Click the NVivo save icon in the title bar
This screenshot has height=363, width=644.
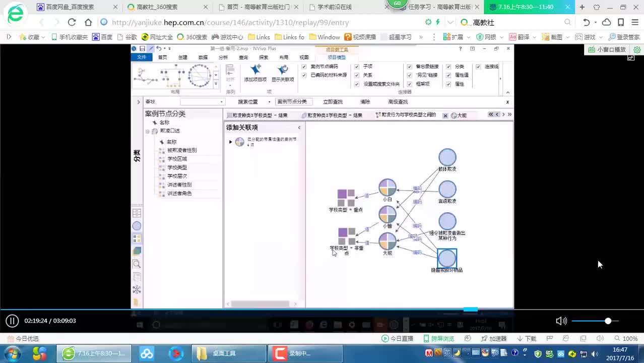142,48
